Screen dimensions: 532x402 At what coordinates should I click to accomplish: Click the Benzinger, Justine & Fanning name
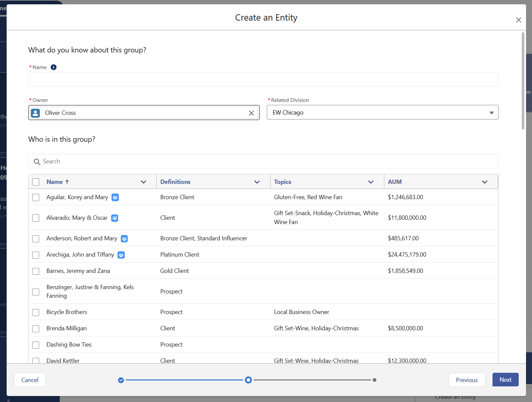90,291
